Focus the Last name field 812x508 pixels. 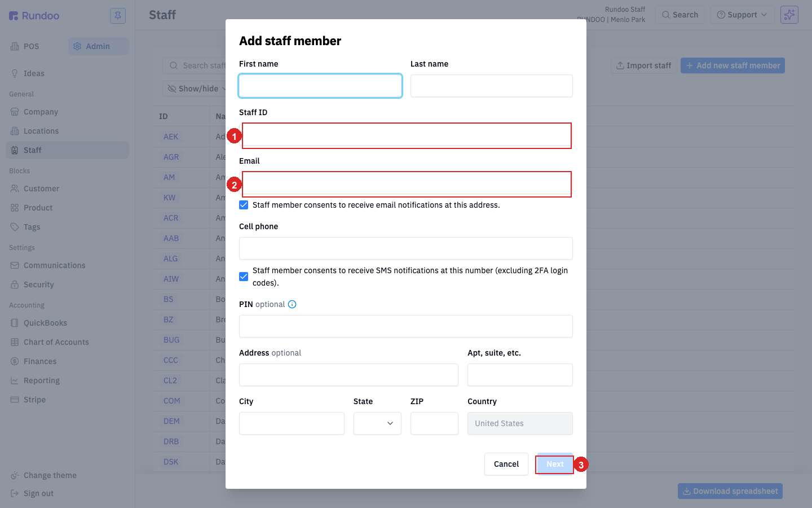click(492, 86)
